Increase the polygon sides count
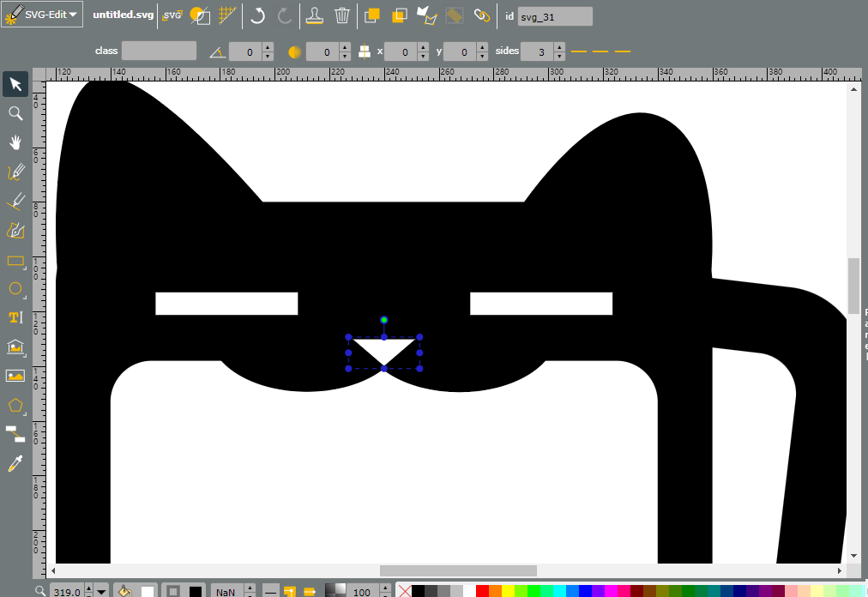The width and height of the screenshot is (868, 597). 560,47
